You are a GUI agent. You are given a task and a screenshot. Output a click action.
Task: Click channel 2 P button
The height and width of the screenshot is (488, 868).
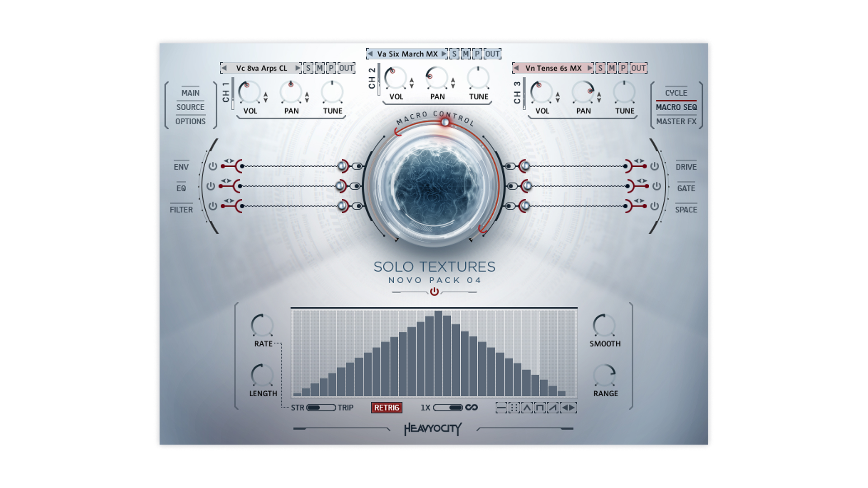tap(477, 54)
